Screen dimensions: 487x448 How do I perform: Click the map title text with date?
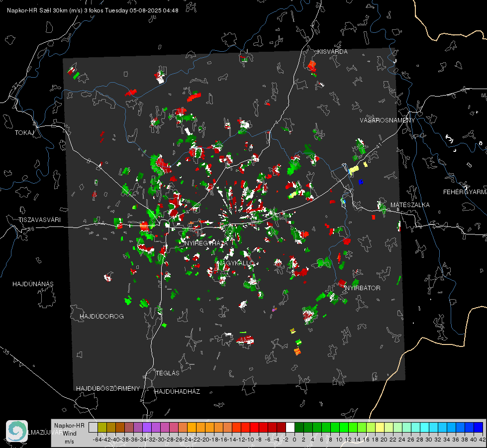coord(93,10)
